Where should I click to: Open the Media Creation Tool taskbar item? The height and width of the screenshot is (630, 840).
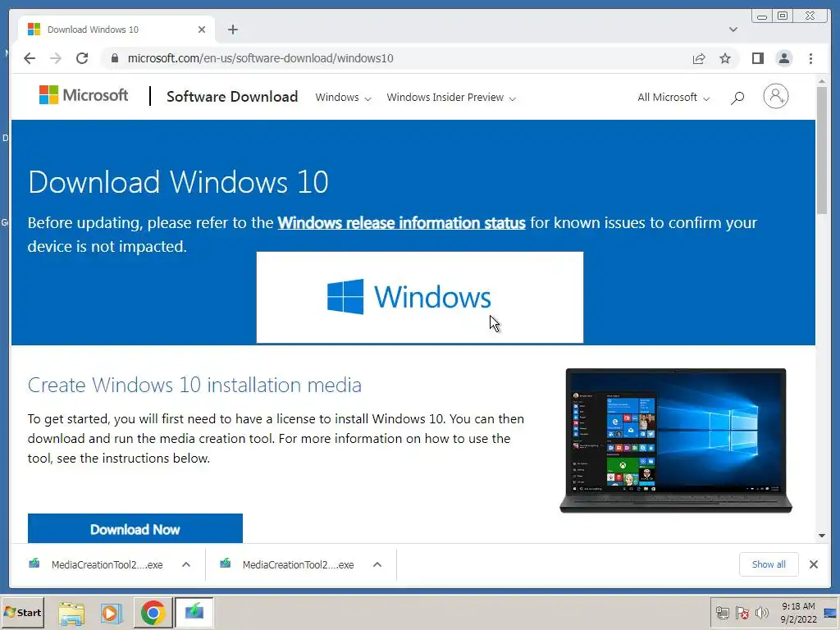tap(194, 612)
